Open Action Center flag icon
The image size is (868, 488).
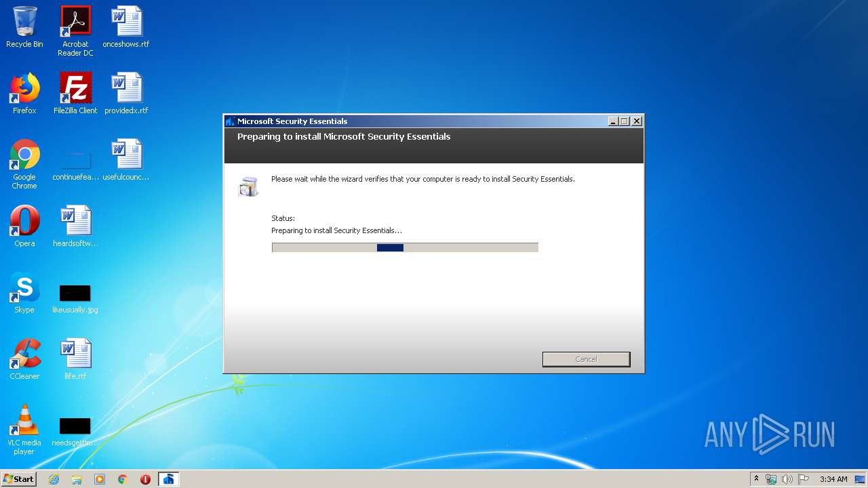[x=804, y=479]
